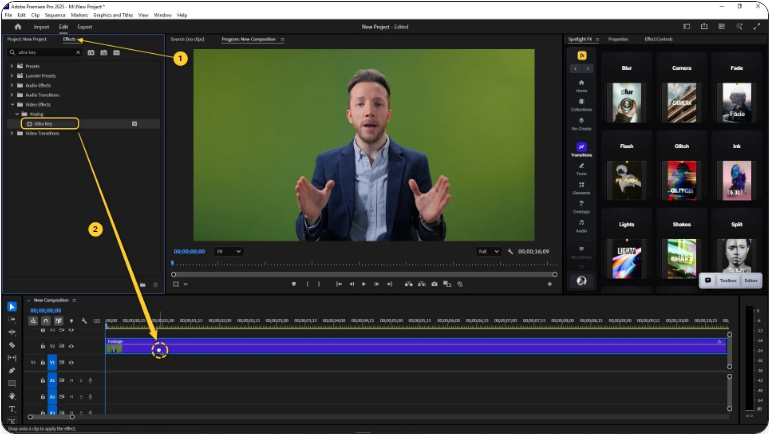Viewport: 769px width, 434px height.
Task: Select the Hand tool in toolbar
Action: (12, 396)
